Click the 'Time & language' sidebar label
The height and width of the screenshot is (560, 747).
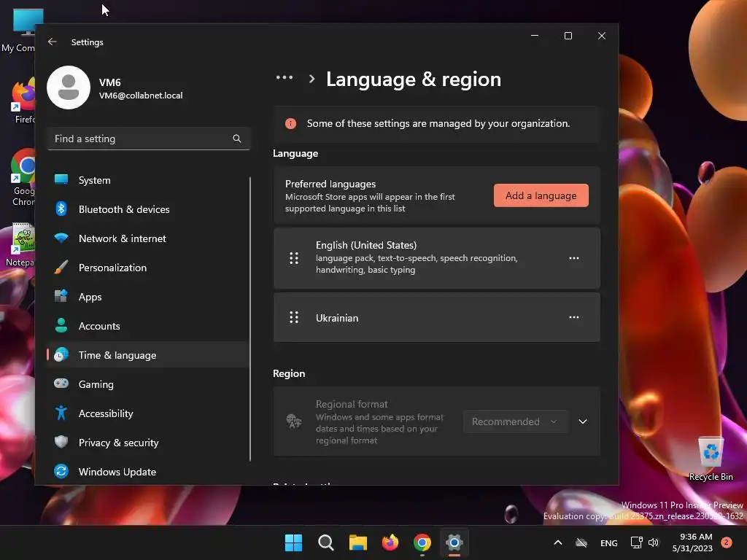[117, 355]
